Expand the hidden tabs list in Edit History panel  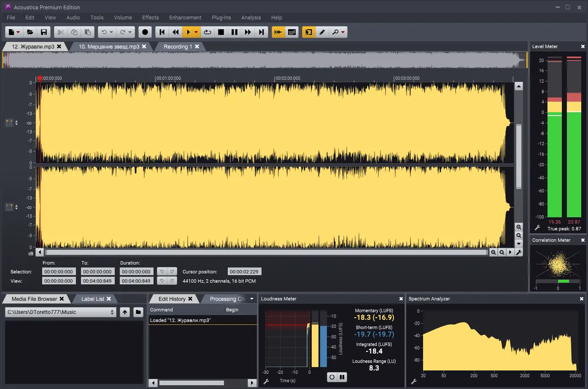tap(252, 299)
